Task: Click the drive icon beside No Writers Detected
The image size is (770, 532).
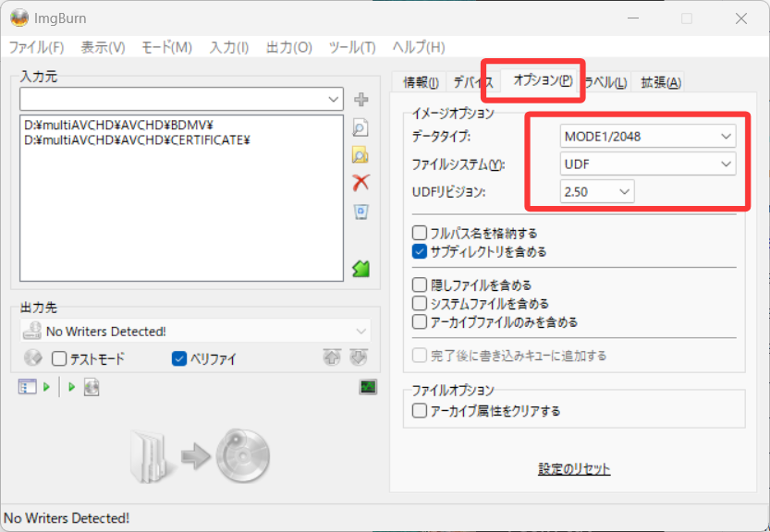Action: pyautogui.click(x=32, y=331)
